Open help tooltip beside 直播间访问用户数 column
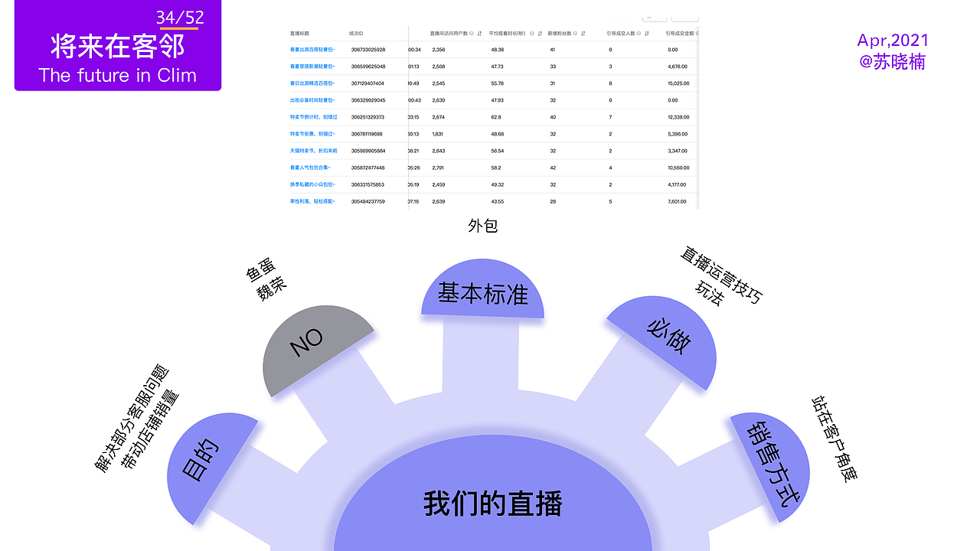980x551 pixels. 472,33
